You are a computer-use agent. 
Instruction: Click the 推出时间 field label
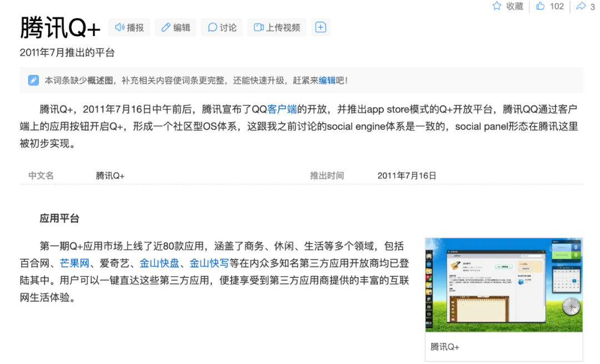tap(327, 175)
